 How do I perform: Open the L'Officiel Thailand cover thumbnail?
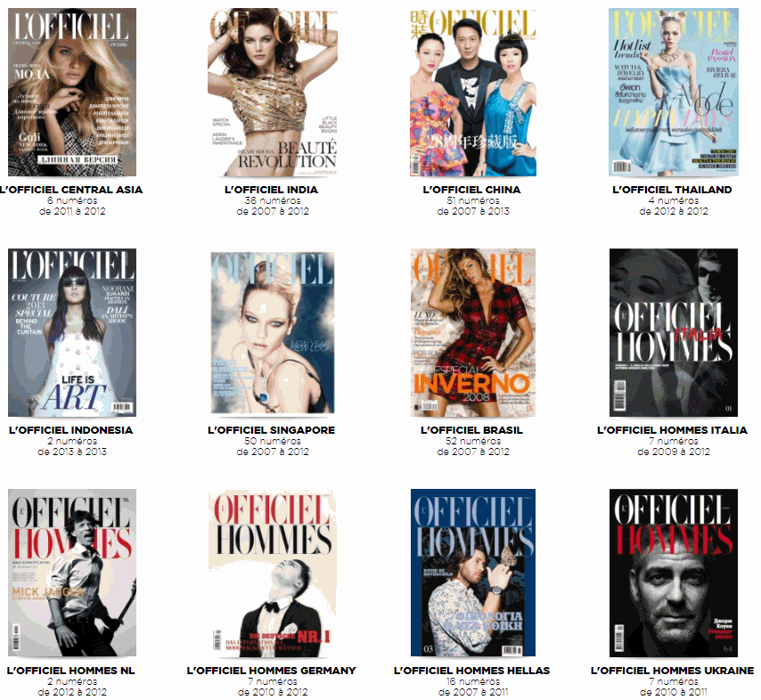click(672, 93)
